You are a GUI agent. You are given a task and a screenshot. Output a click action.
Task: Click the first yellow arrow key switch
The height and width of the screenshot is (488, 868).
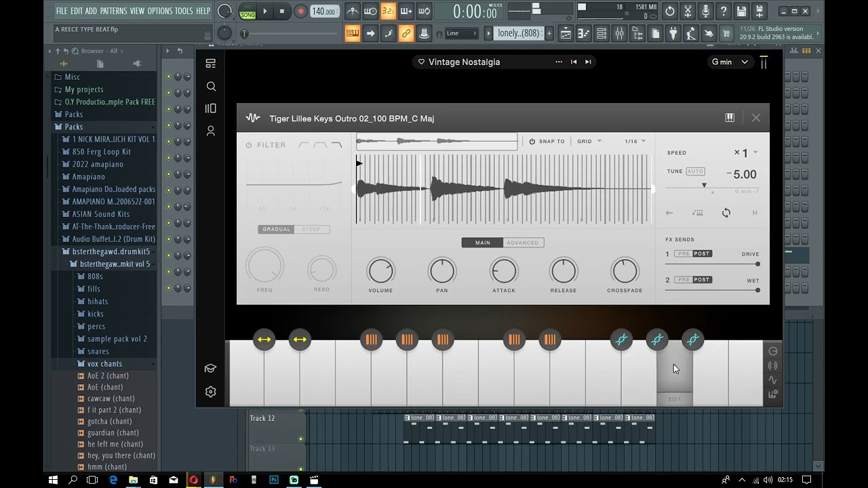(x=264, y=340)
